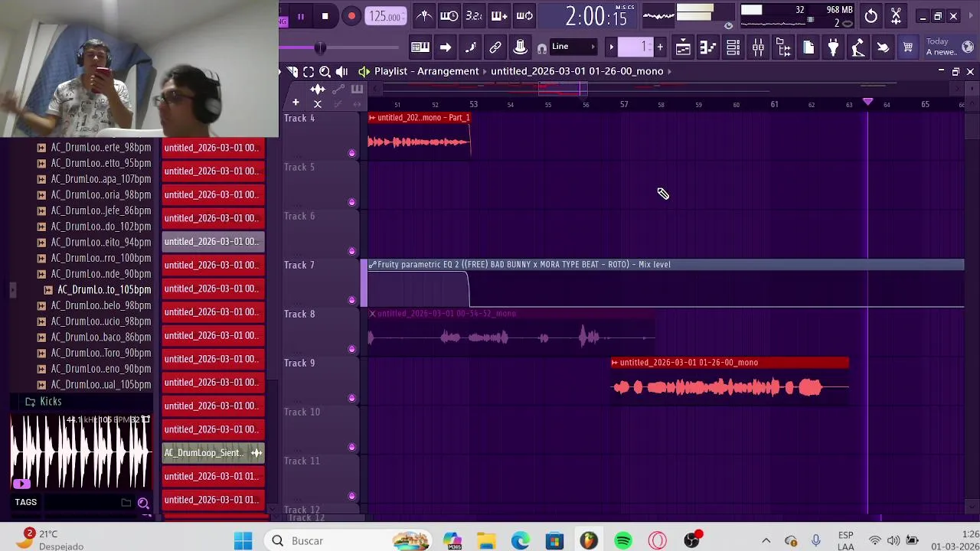Expand pattern selector arrow beside pattern 1
The image size is (980, 551).
click(611, 47)
